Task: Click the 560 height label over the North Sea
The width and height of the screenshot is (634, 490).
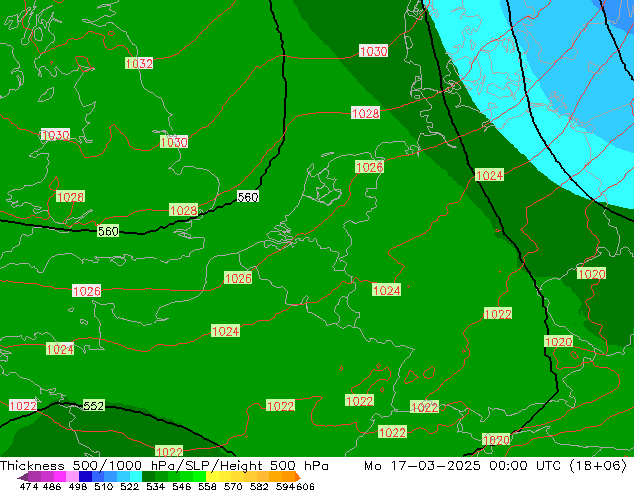Action: coord(248,197)
